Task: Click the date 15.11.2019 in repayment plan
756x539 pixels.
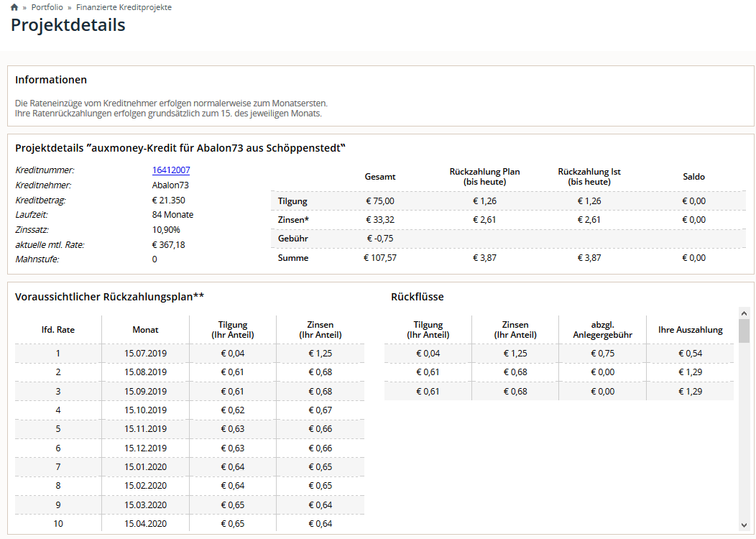Action: 146,429
